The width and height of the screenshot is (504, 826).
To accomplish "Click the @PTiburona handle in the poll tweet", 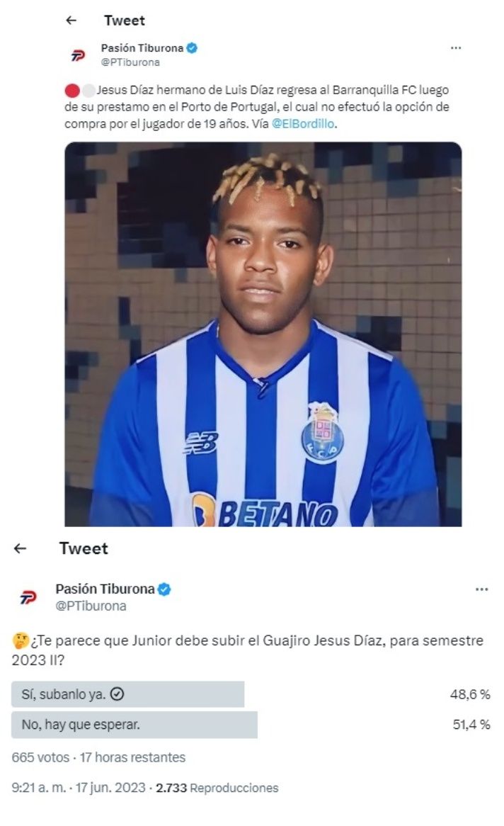I will tap(91, 606).
